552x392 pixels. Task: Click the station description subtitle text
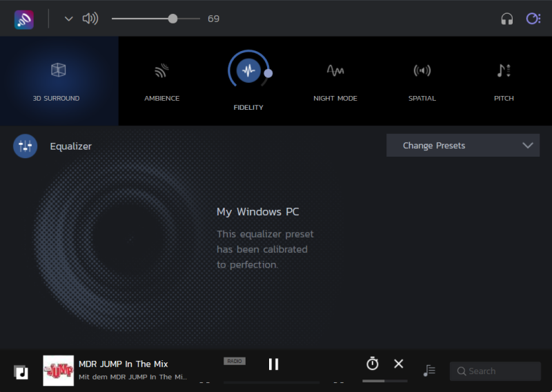(132, 377)
